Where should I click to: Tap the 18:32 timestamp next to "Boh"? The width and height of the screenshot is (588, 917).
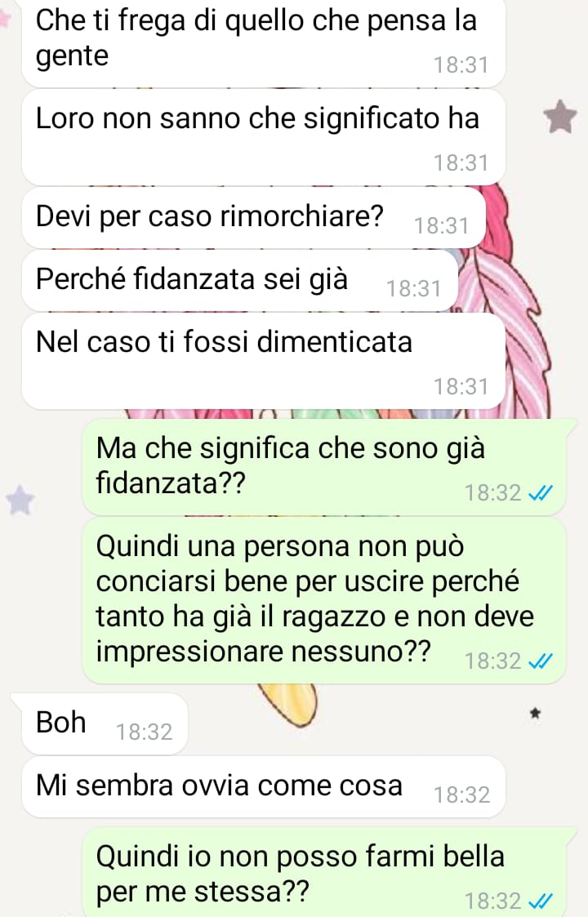[144, 732]
